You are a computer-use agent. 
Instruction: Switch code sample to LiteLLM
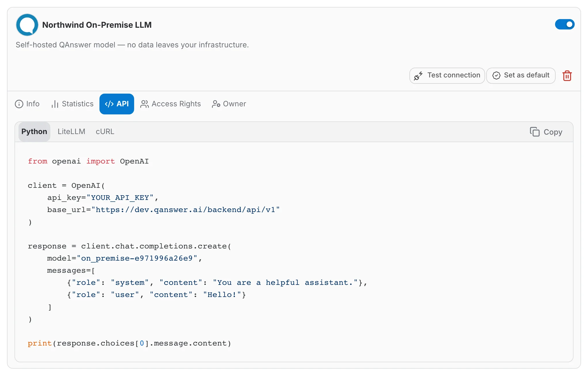(x=71, y=132)
